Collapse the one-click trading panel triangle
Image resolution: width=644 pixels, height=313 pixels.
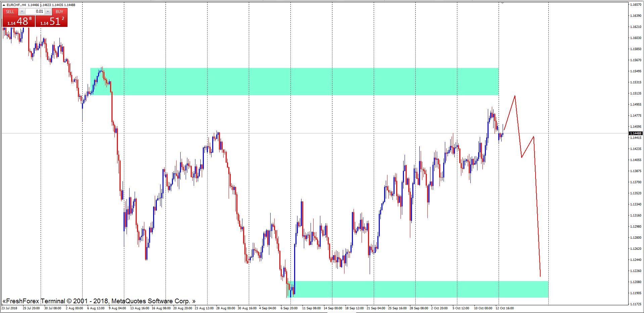tap(4, 5)
